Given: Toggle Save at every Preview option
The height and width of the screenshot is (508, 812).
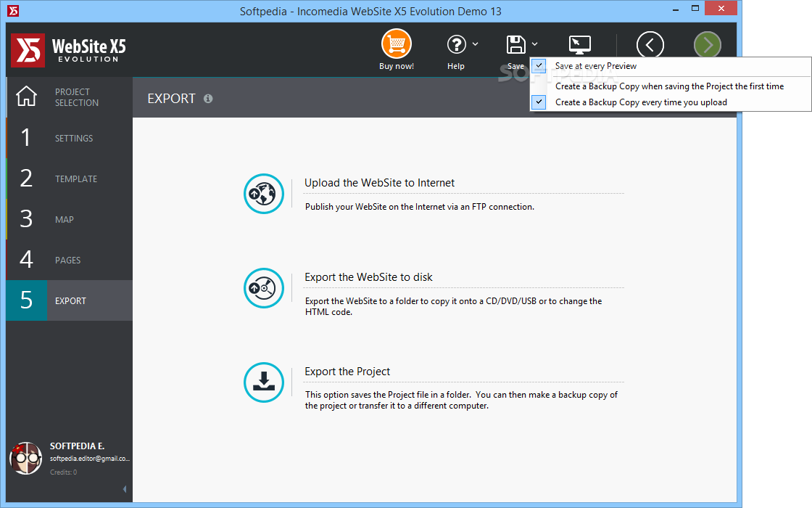Looking at the screenshot, I should (671, 66).
